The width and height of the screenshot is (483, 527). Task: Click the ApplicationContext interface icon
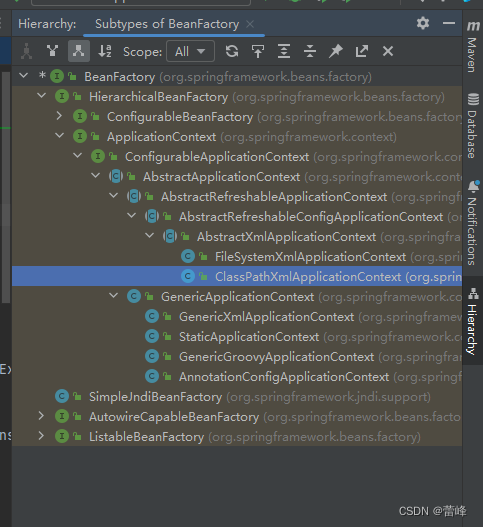(x=80, y=136)
